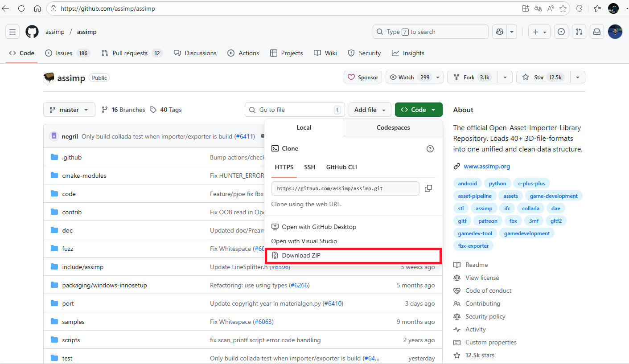Expand the Copilot dropdown arrow in header
Screen dimensions: 629x364
pos(512,32)
